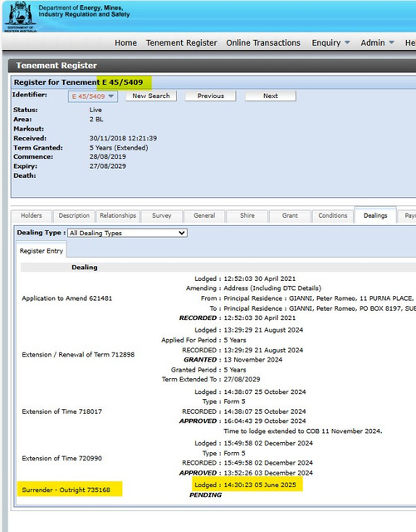Select the Register Entry tab

[42, 251]
